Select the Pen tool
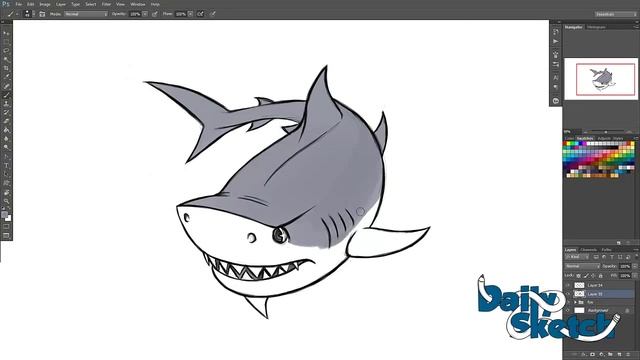 click(6, 156)
